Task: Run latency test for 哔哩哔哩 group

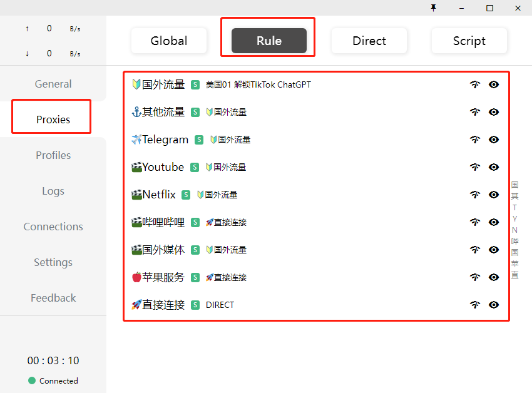Action: click(x=475, y=222)
